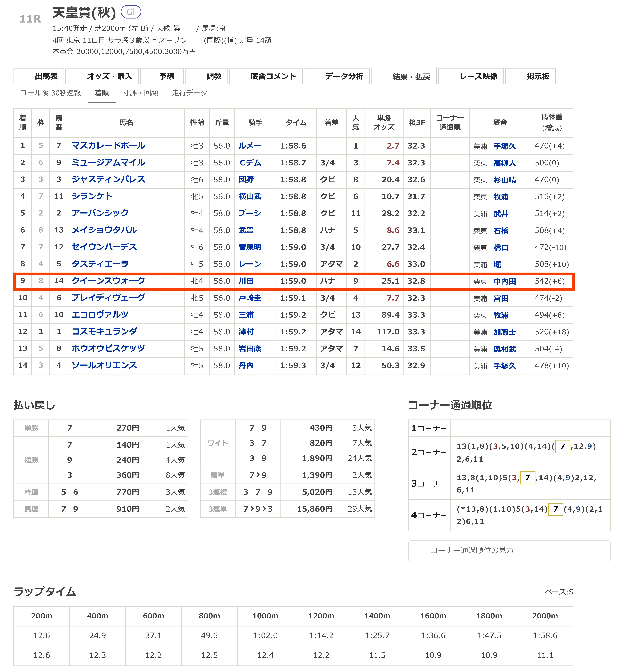This screenshot has width=629, height=672.
Task: Click trainer 加藤士 link
Action: tap(505, 332)
